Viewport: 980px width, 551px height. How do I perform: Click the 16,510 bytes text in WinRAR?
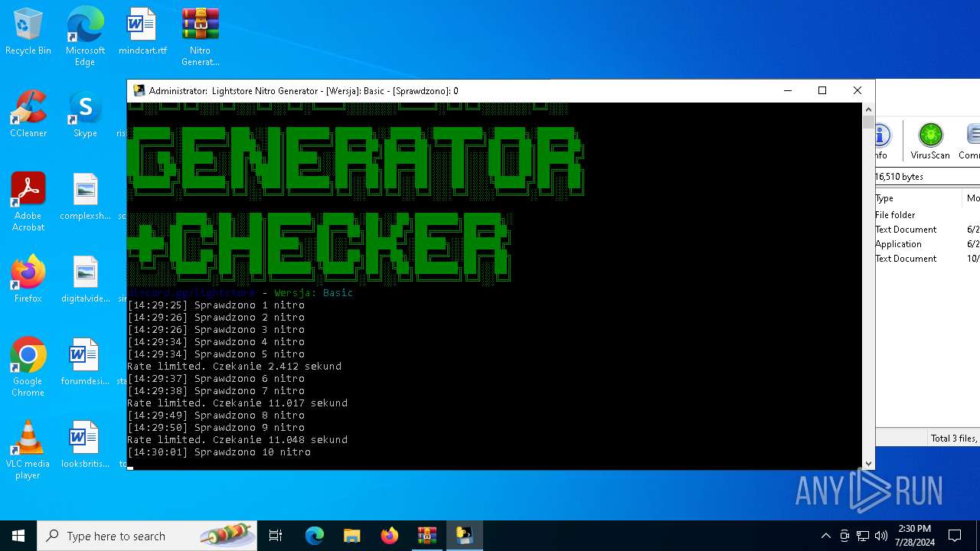tap(900, 177)
